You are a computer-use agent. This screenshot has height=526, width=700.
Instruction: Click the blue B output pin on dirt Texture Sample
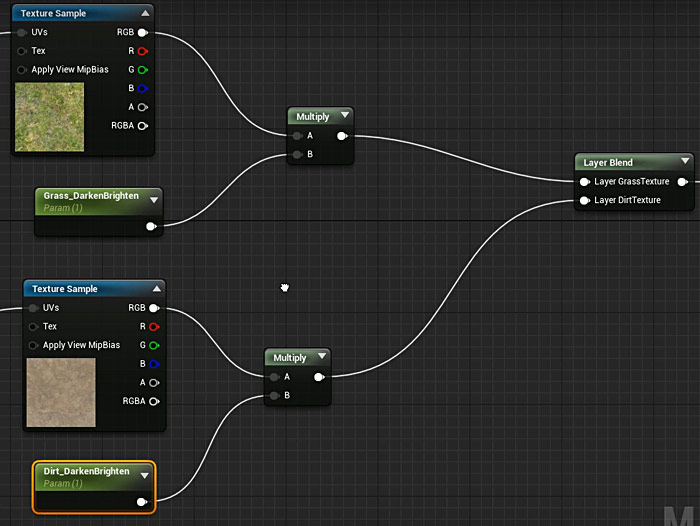point(154,364)
